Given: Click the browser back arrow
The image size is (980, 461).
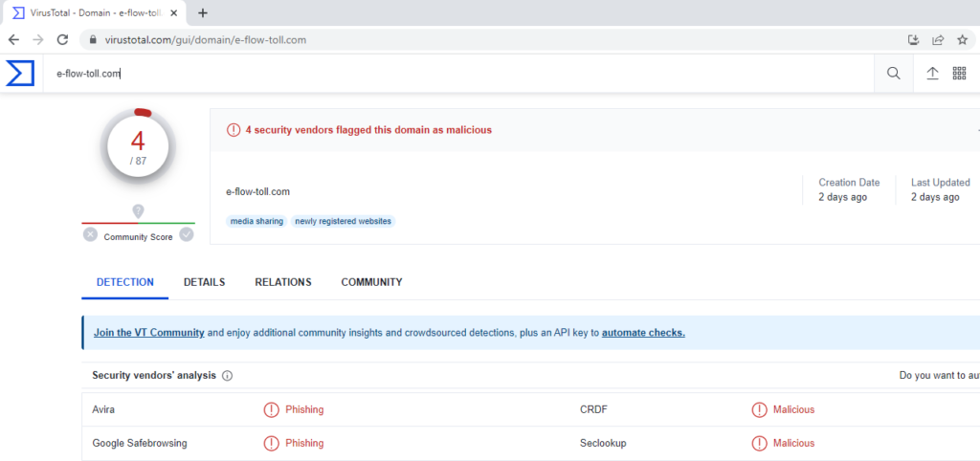Looking at the screenshot, I should pyautogui.click(x=13, y=40).
